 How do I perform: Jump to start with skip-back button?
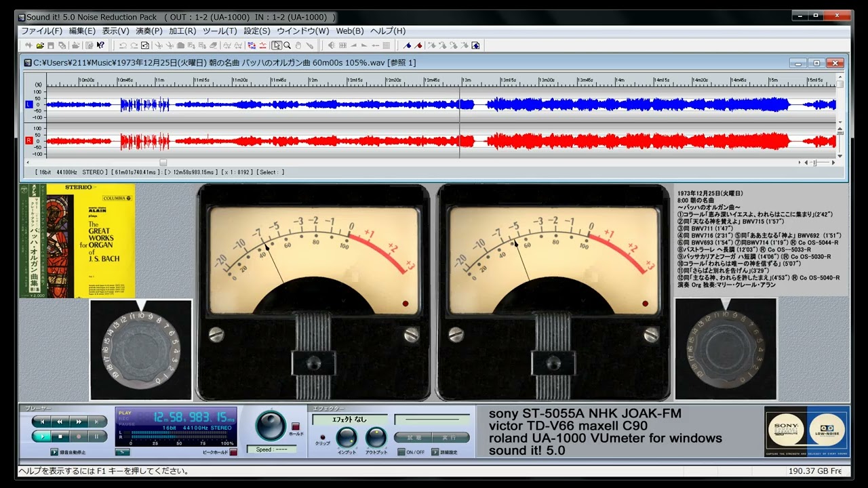point(42,422)
